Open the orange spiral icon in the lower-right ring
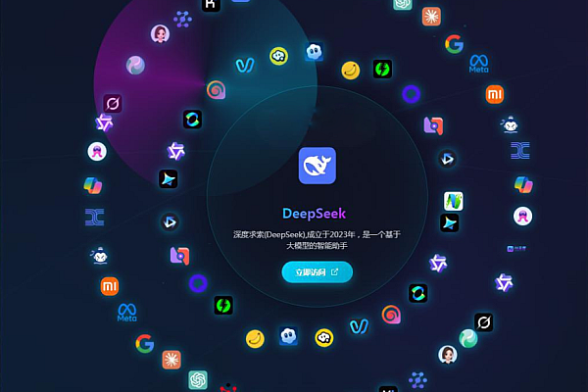The image size is (588, 392). pyautogui.click(x=391, y=315)
